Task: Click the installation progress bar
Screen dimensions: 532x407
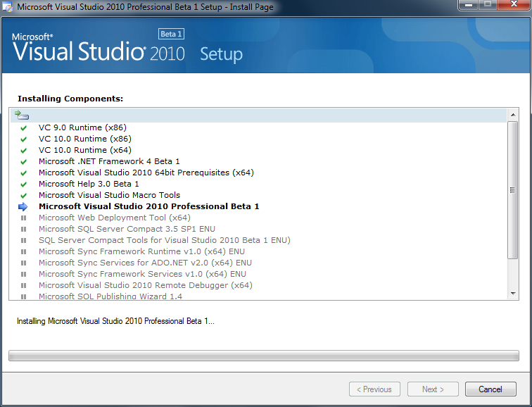Action: pyautogui.click(x=264, y=356)
